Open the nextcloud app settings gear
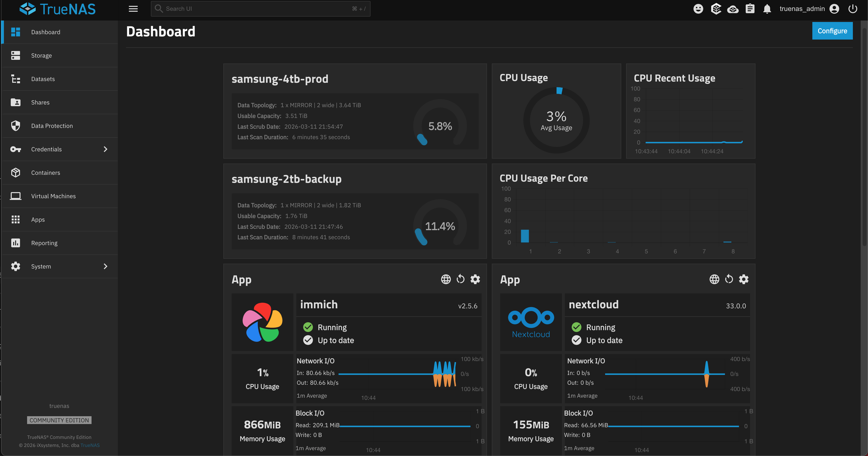 pyautogui.click(x=744, y=279)
